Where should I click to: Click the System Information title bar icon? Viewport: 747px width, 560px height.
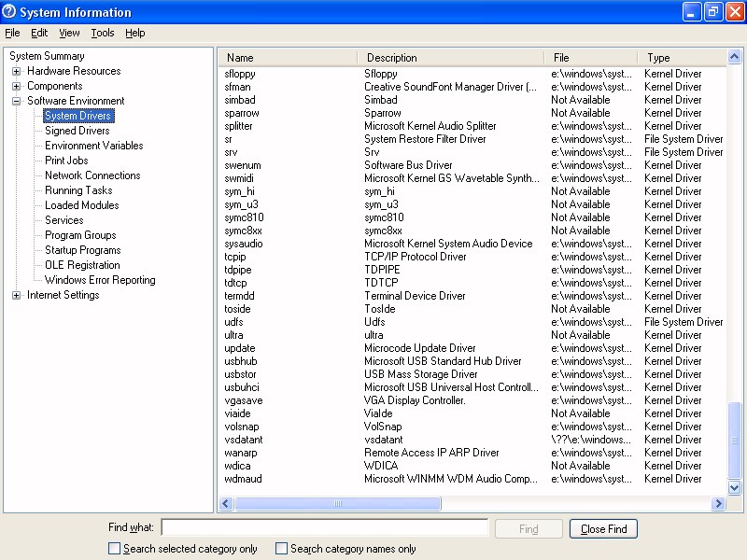[10, 12]
